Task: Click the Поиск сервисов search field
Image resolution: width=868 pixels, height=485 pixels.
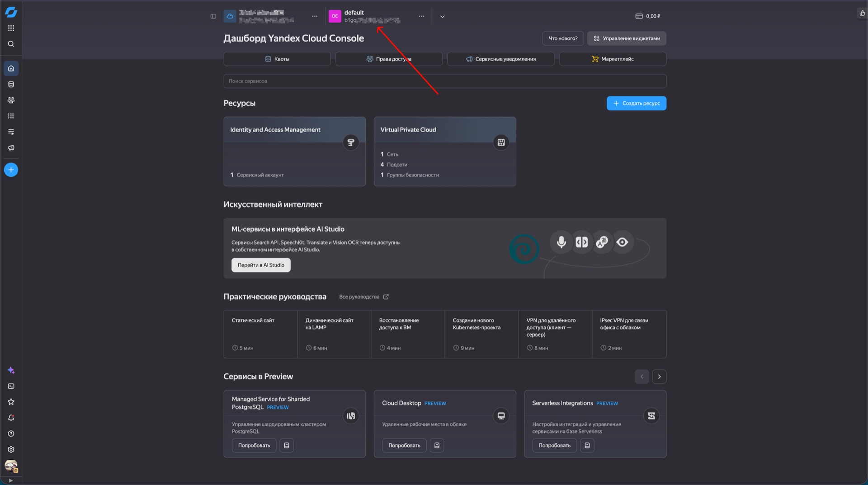Action: [x=444, y=81]
